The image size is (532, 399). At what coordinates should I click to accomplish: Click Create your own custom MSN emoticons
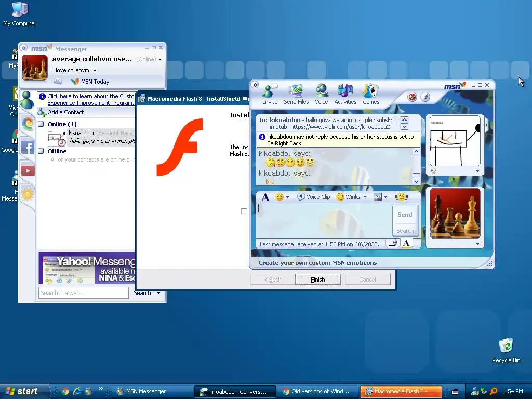pyautogui.click(x=317, y=263)
